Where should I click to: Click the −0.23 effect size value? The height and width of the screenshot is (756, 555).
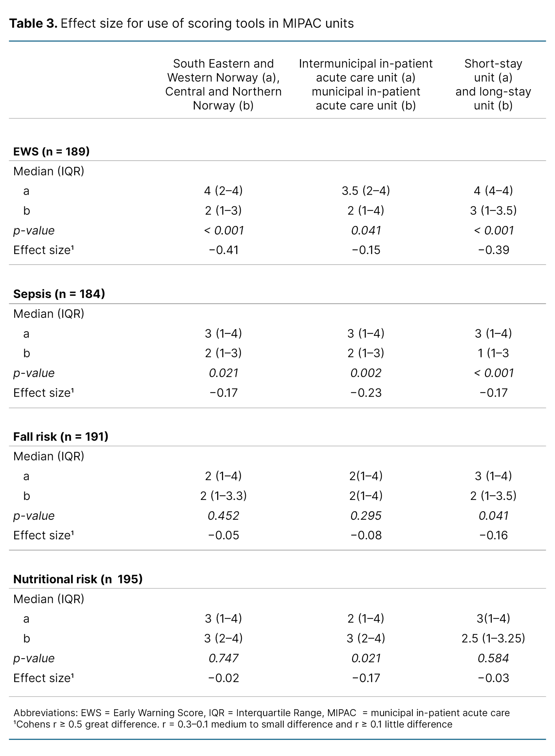(x=366, y=393)
